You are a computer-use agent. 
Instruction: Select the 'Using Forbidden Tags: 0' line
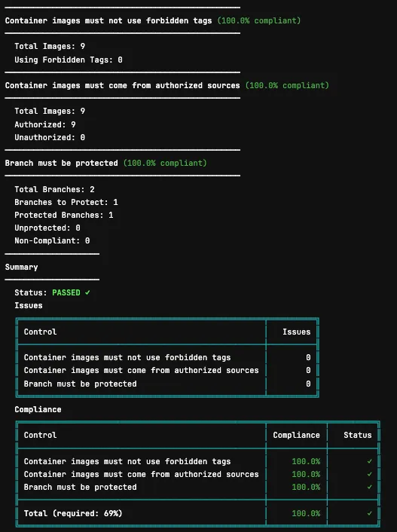pyautogui.click(x=69, y=60)
